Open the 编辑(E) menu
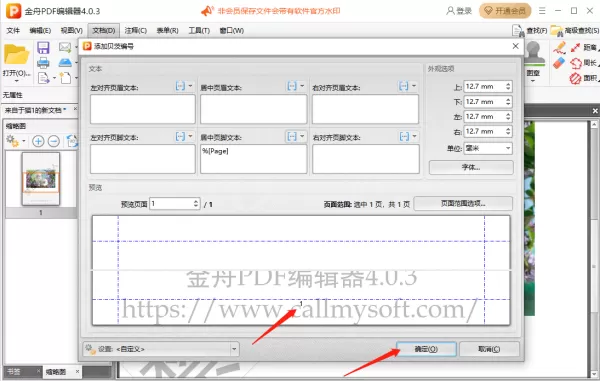 point(40,30)
